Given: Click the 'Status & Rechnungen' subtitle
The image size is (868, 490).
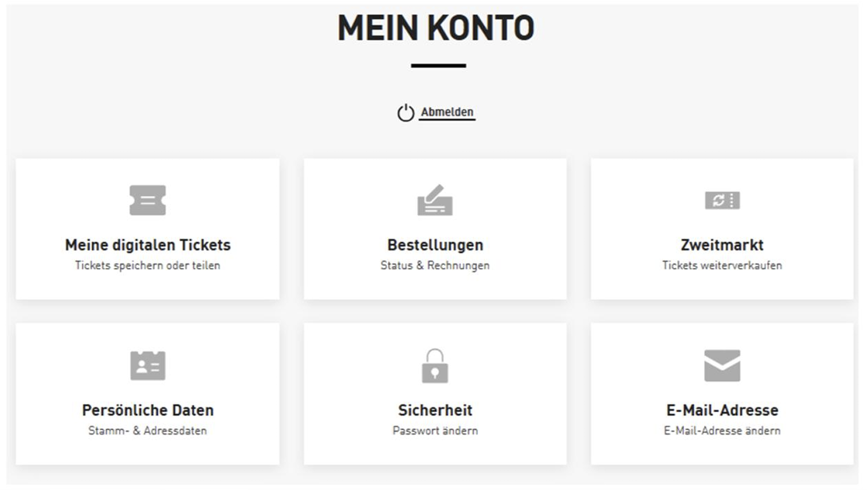Looking at the screenshot, I should tap(435, 266).
